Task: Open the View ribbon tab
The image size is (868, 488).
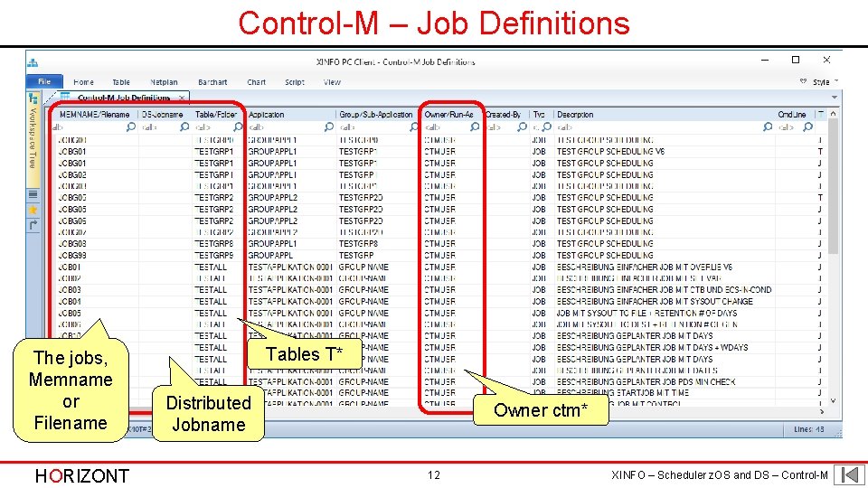Action: click(332, 82)
